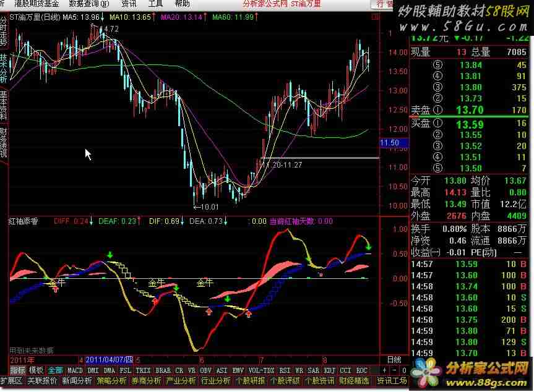This screenshot has width=534, height=392.
Task: Switch indicator to CR
Action: [x=179, y=370]
